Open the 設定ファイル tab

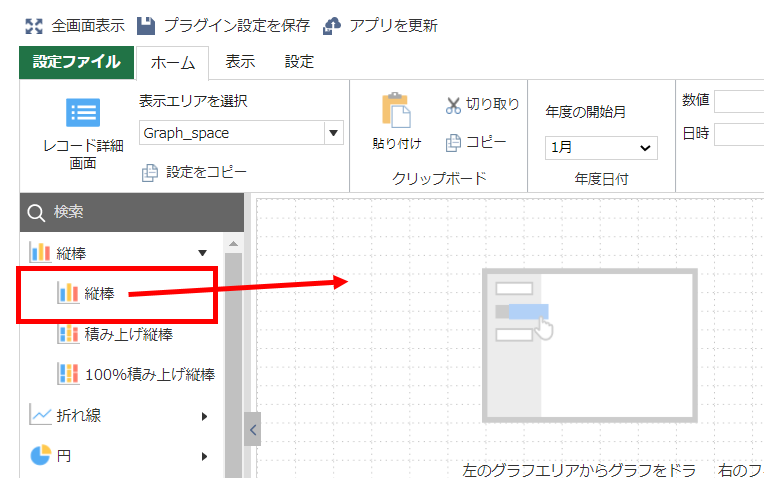[76, 62]
